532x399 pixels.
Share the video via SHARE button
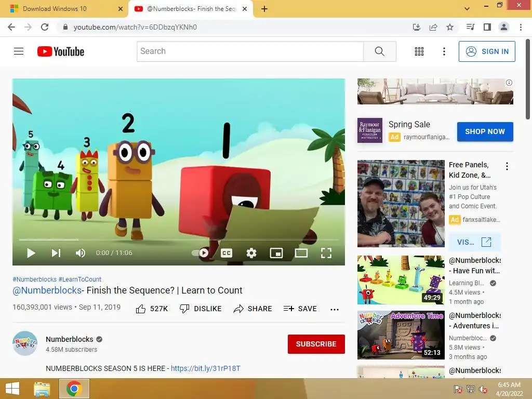(253, 309)
